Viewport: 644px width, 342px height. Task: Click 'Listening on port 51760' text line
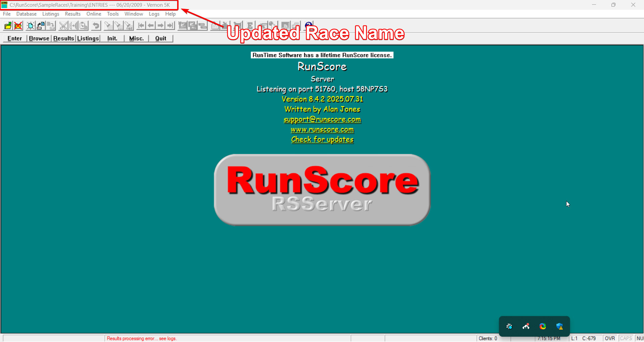322,89
